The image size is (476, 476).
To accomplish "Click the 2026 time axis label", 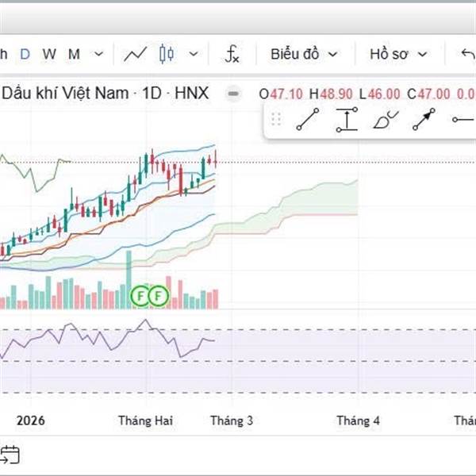I will click(x=31, y=420).
